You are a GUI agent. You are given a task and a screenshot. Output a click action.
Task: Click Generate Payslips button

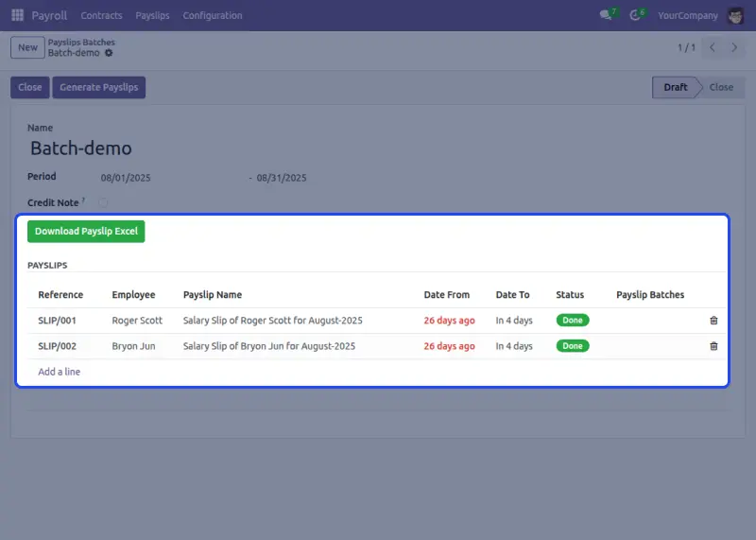coord(99,87)
